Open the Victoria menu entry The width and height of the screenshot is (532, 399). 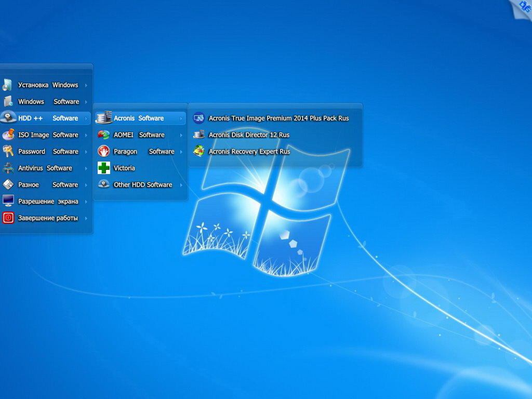(124, 168)
